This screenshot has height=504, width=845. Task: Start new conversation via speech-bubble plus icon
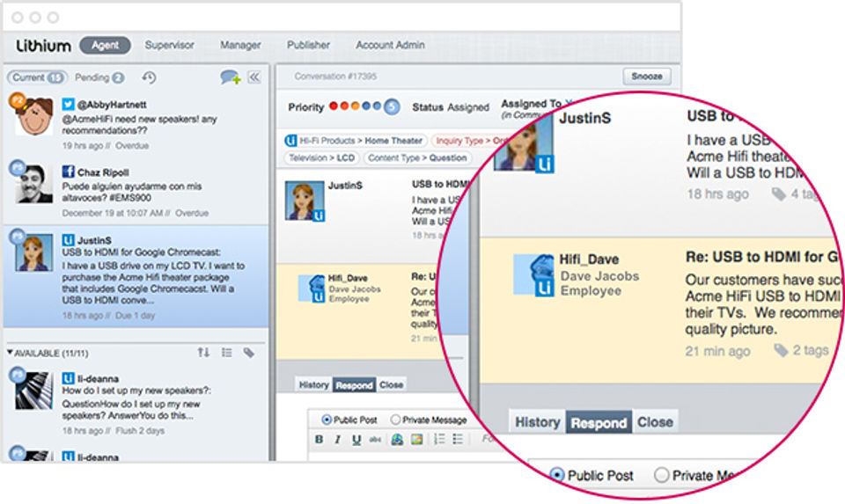pos(230,77)
